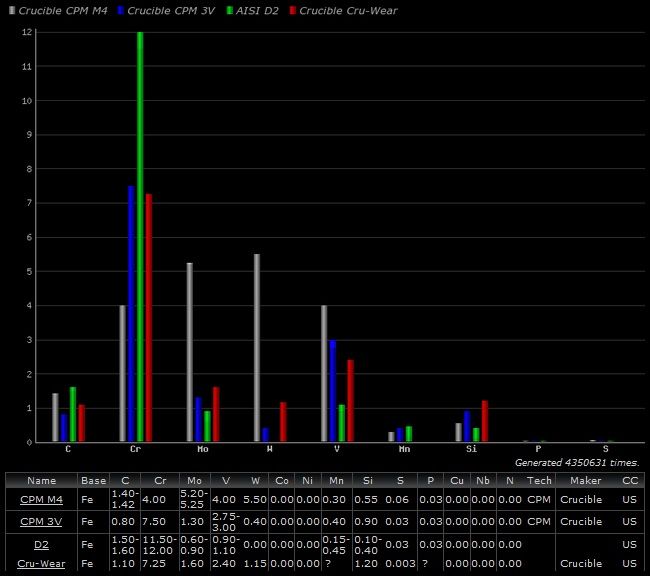Click CPM M4 molybdenum value 5.20-5.25

pyautogui.click(x=194, y=499)
